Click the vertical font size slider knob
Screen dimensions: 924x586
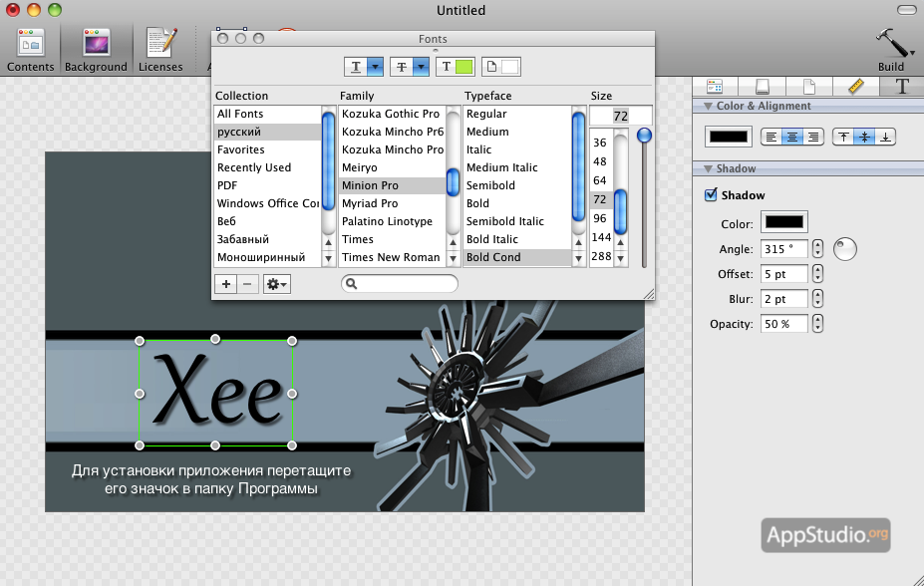(x=644, y=136)
